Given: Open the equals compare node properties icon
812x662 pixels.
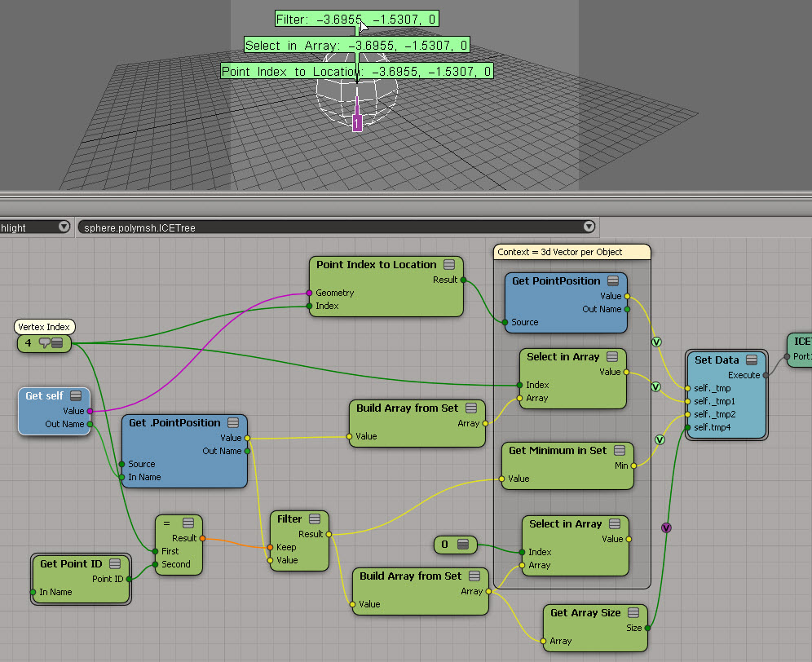Looking at the screenshot, I should click(x=188, y=523).
